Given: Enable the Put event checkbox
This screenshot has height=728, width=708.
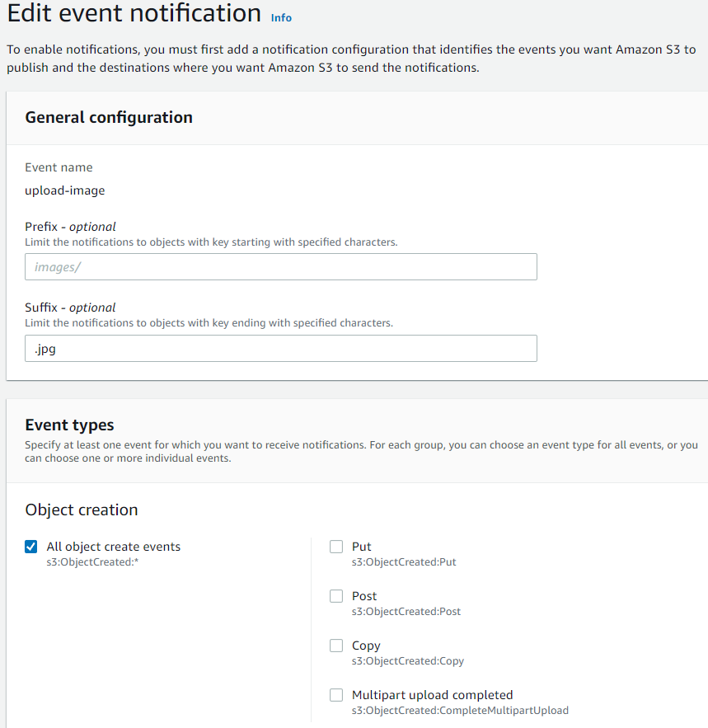Looking at the screenshot, I should pos(336,547).
